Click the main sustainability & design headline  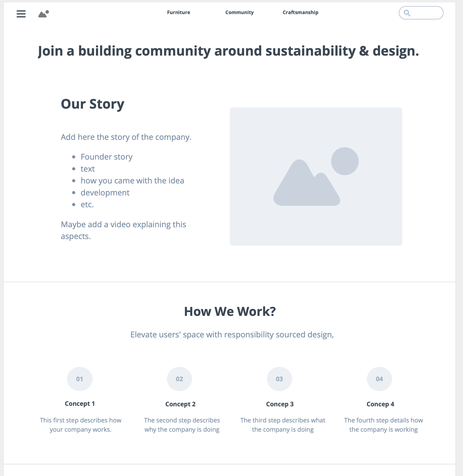coord(228,51)
